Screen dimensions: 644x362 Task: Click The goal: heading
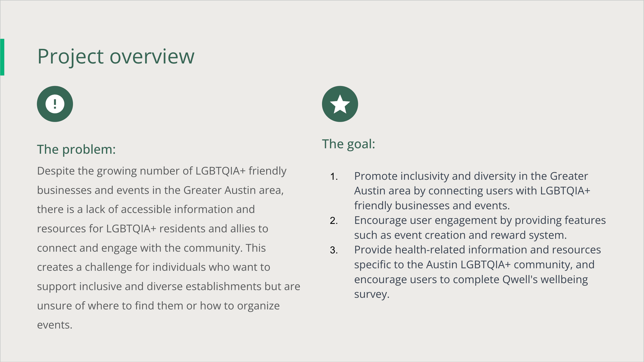pos(348,144)
